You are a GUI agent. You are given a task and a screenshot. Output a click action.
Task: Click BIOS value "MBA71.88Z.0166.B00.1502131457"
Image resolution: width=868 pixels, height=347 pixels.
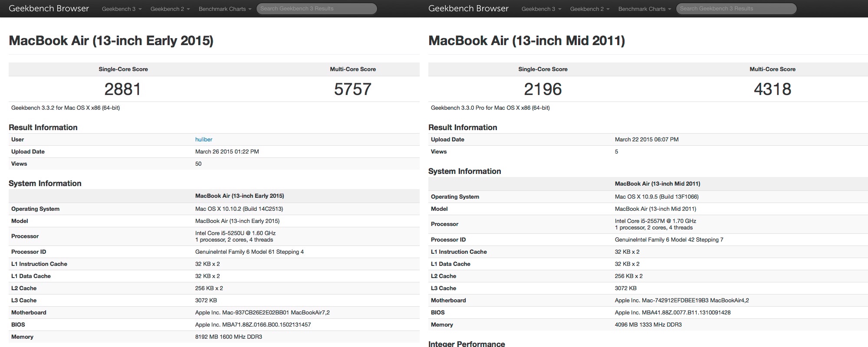(253, 324)
